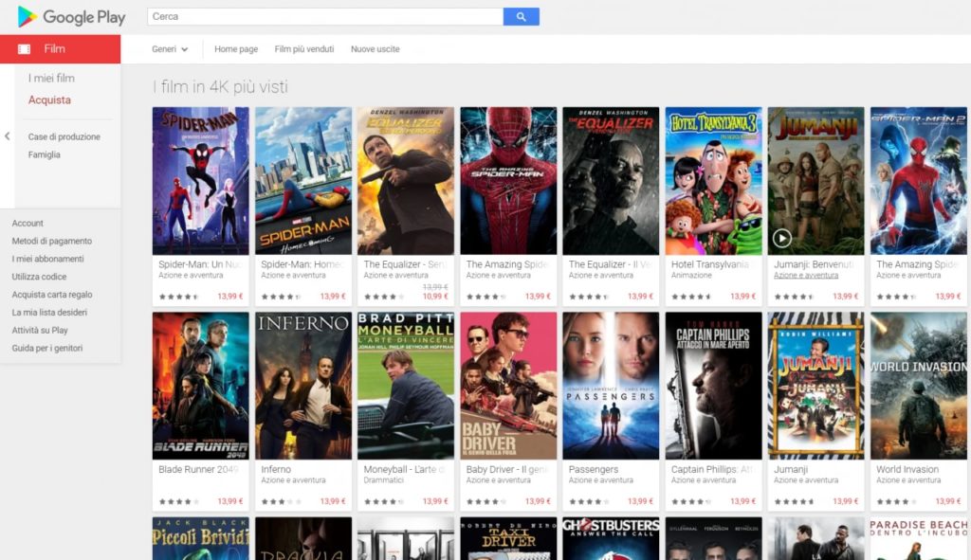Open the Spider-Man: Homecoming poster

[x=303, y=181]
